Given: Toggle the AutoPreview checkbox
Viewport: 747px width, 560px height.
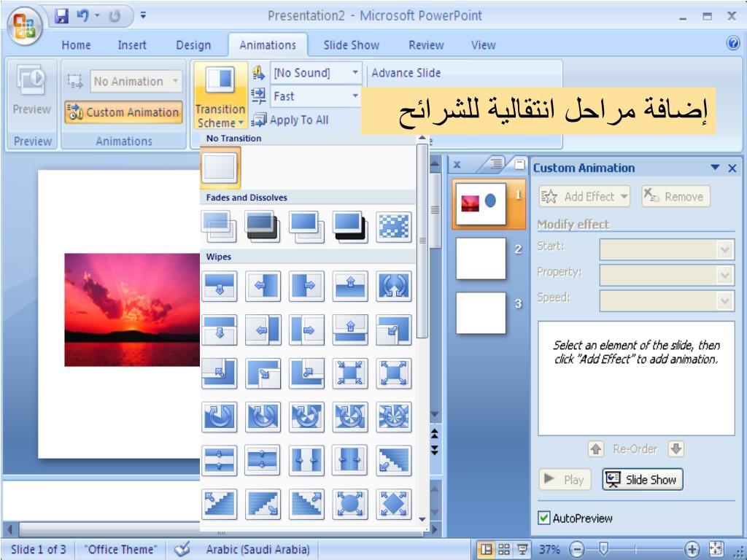Looking at the screenshot, I should (543, 518).
